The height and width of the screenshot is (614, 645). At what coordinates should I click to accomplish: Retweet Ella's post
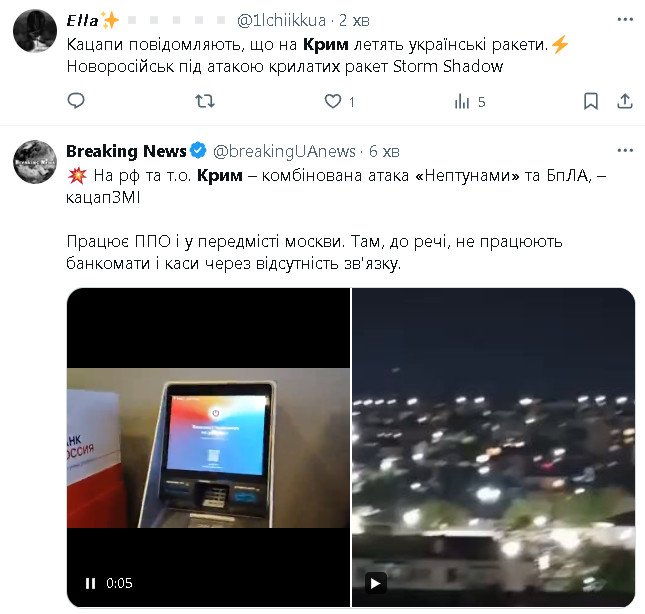(x=205, y=101)
